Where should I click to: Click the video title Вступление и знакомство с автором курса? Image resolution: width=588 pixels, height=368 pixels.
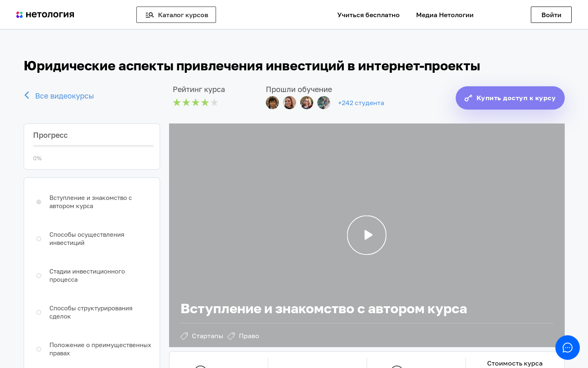[324, 309]
